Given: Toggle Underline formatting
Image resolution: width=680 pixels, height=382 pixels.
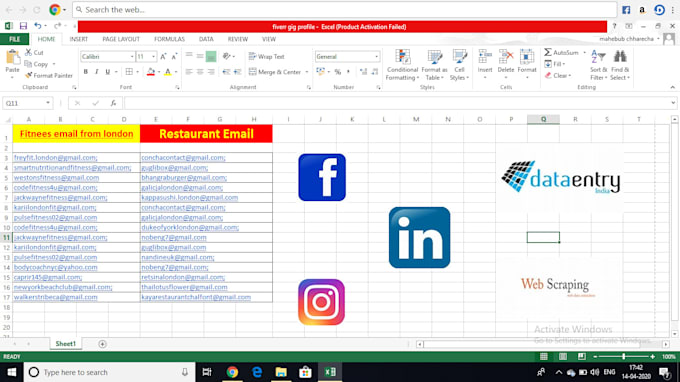Looking at the screenshot, I should click(108, 72).
